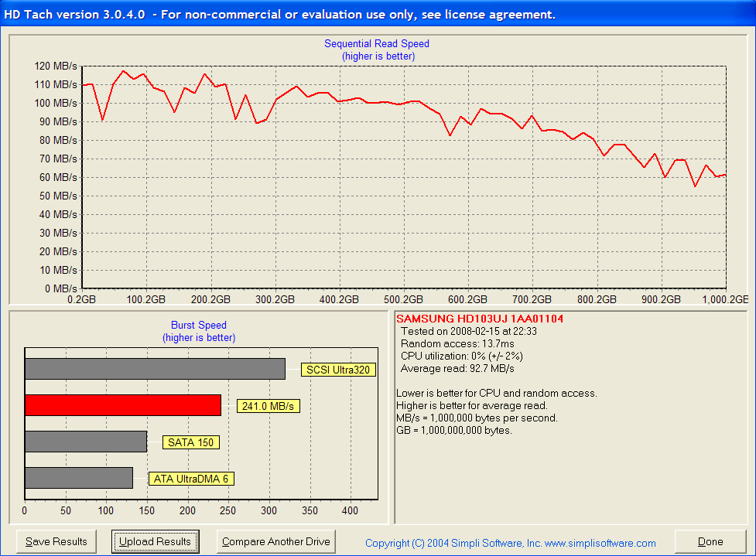Select the SATA 150 yellow label
The width and height of the screenshot is (756, 556).
click(191, 442)
